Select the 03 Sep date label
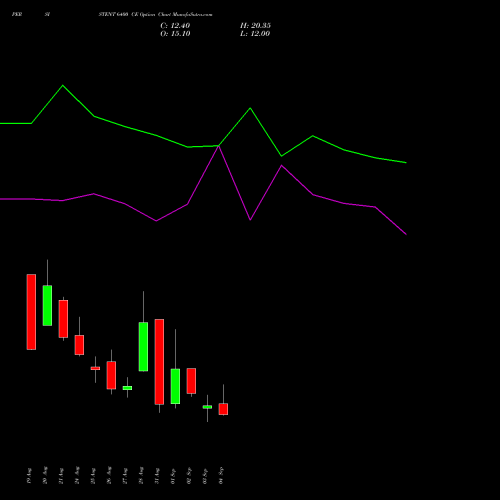This screenshot has width=500, height=500. (x=205, y=476)
